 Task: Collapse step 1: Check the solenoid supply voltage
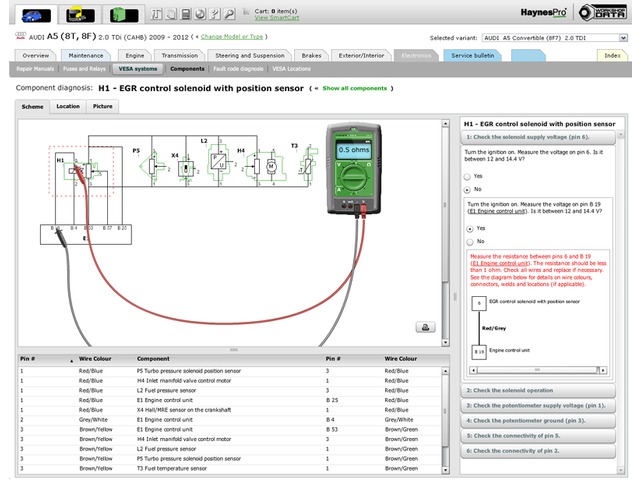point(538,138)
